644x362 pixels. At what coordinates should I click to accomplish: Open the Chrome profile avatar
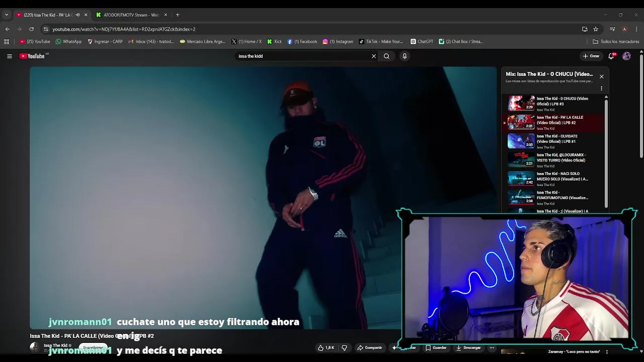[624, 29]
